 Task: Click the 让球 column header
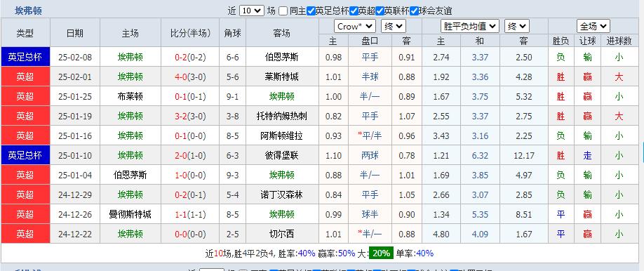(x=588, y=41)
